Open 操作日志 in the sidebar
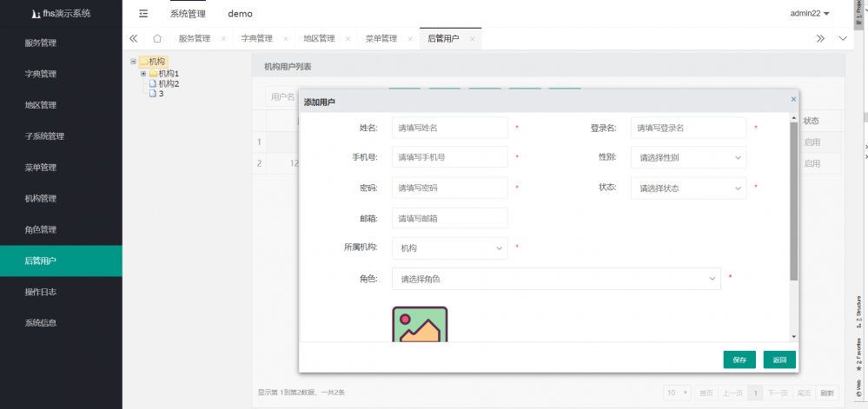Screen dimensions: 868x409 61,292
